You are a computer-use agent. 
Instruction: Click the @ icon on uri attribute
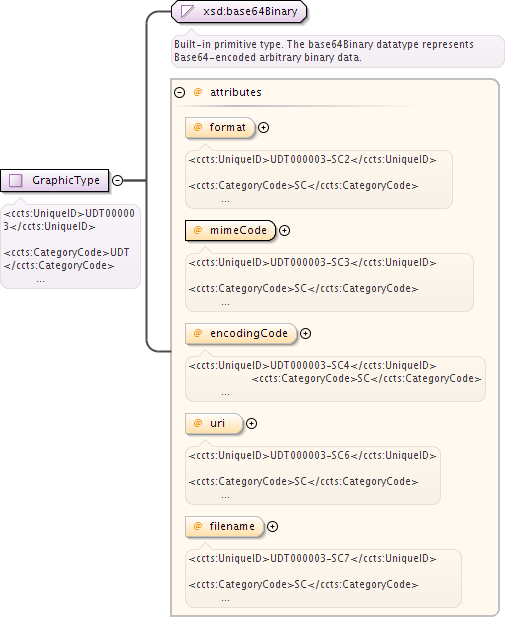(x=198, y=423)
